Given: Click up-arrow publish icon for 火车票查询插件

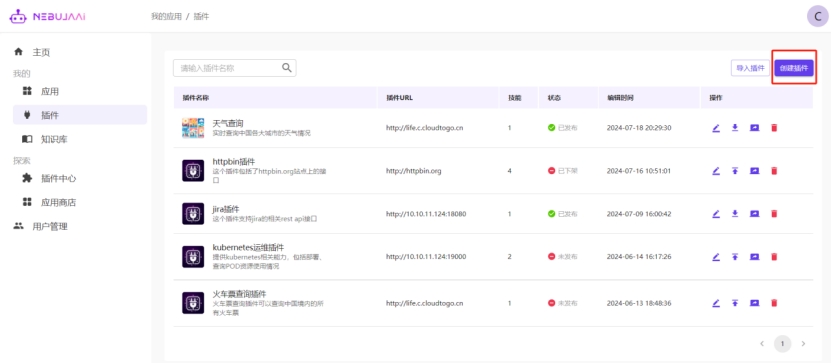Looking at the screenshot, I should (735, 303).
